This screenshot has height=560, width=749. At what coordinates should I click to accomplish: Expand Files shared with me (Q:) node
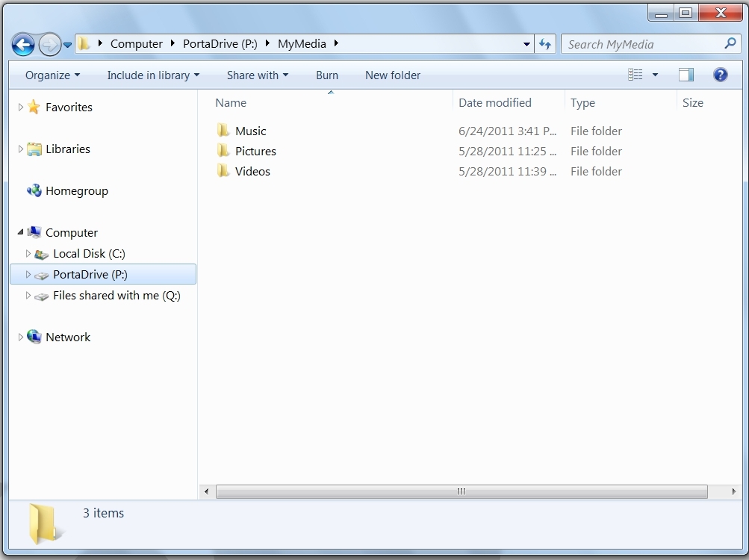point(28,295)
